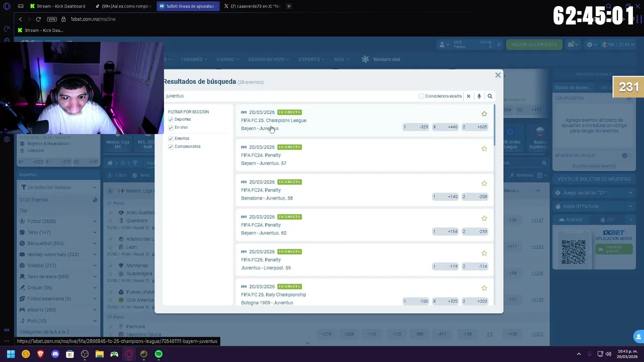The image size is (644, 362).
Task: Open Discord from taskbar
Action: point(55,354)
